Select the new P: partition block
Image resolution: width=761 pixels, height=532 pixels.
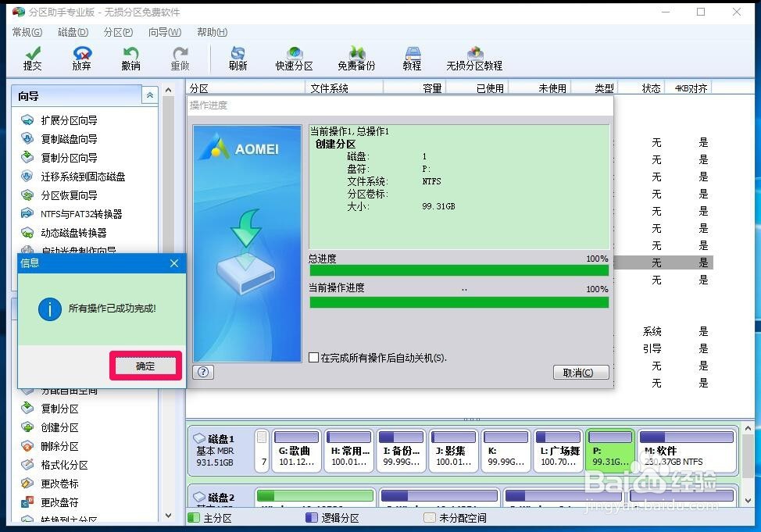pyautogui.click(x=610, y=451)
